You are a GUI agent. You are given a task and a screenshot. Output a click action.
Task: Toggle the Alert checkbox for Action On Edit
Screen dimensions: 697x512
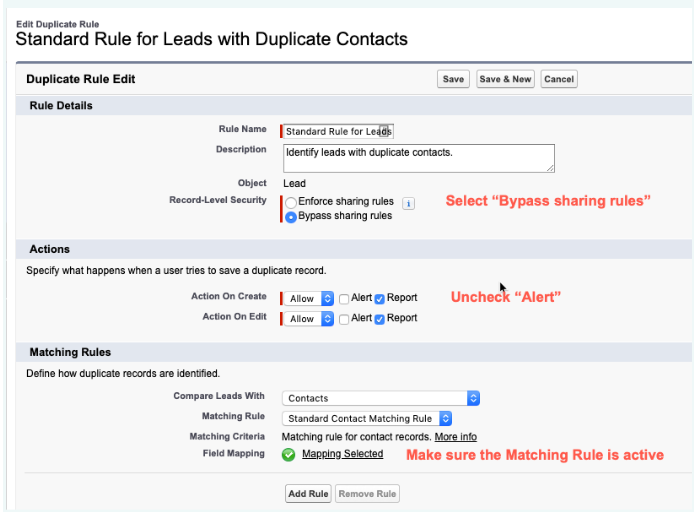coord(344,319)
